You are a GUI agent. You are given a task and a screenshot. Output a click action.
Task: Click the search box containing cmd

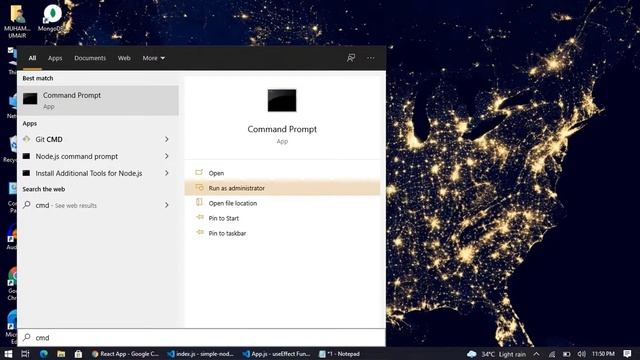click(x=201, y=338)
